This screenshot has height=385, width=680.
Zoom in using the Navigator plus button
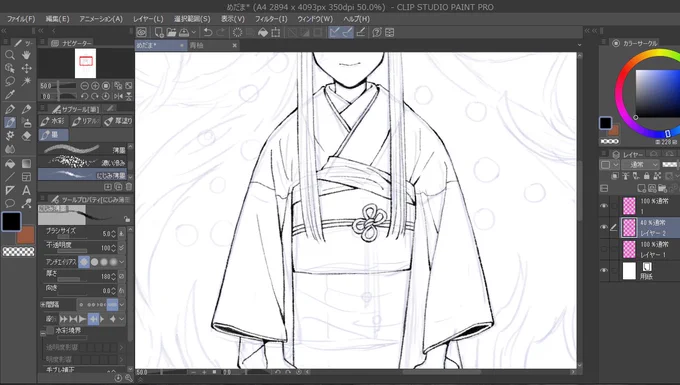click(95, 86)
